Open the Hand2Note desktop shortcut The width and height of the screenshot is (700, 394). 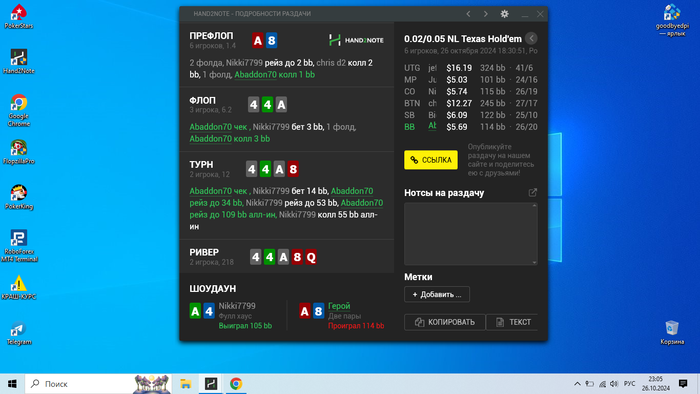[x=18, y=62]
